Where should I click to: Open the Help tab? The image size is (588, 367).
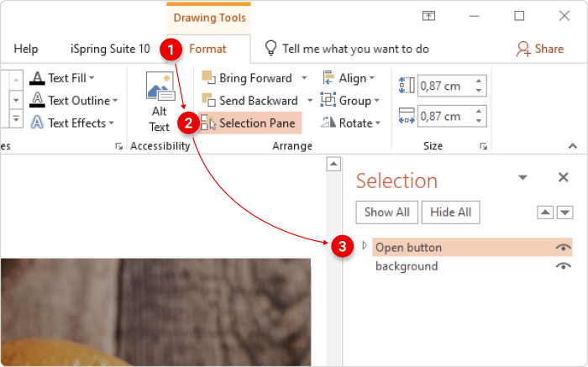point(26,49)
